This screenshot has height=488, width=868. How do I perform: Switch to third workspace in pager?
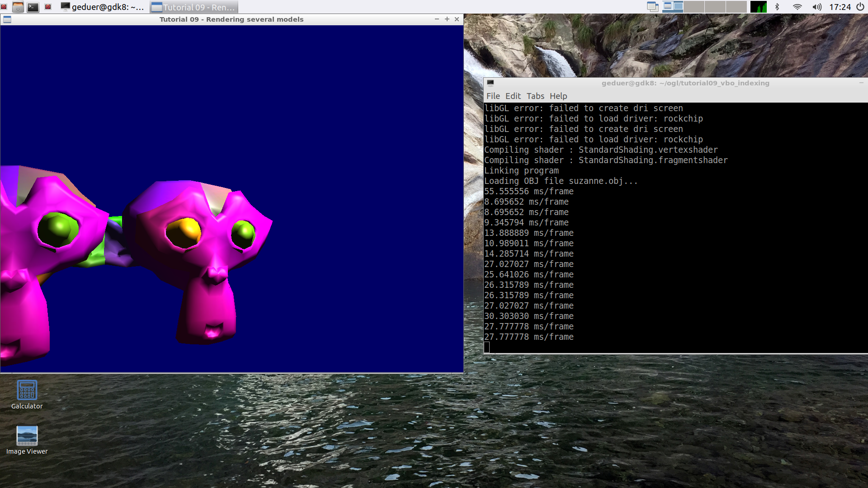tap(715, 7)
